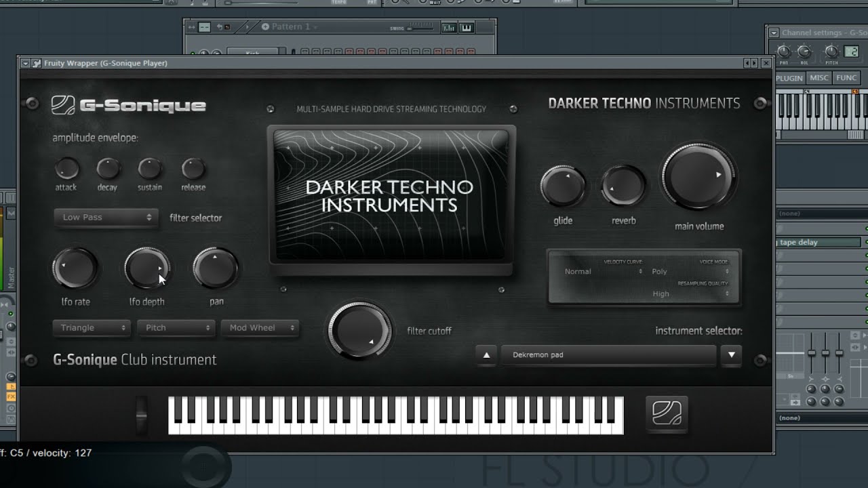Click the Darker Techno Instruments display screen
The image size is (868, 488).
pyautogui.click(x=391, y=195)
